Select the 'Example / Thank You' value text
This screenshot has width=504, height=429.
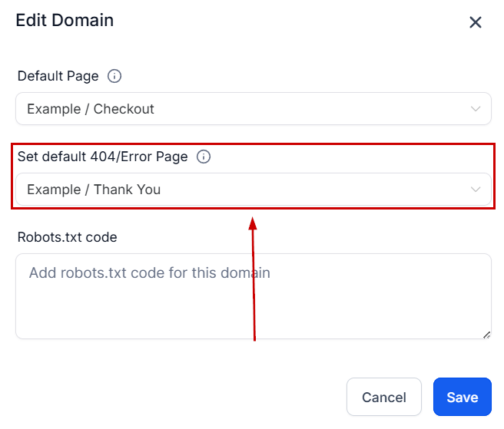[x=94, y=190]
